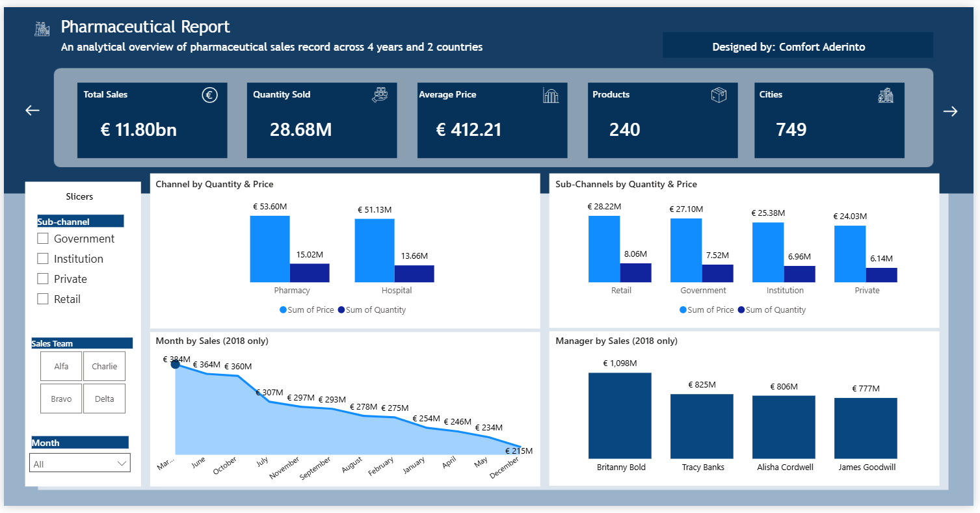
Task: Check the Institution sub-channel checkbox
Action: coord(43,259)
